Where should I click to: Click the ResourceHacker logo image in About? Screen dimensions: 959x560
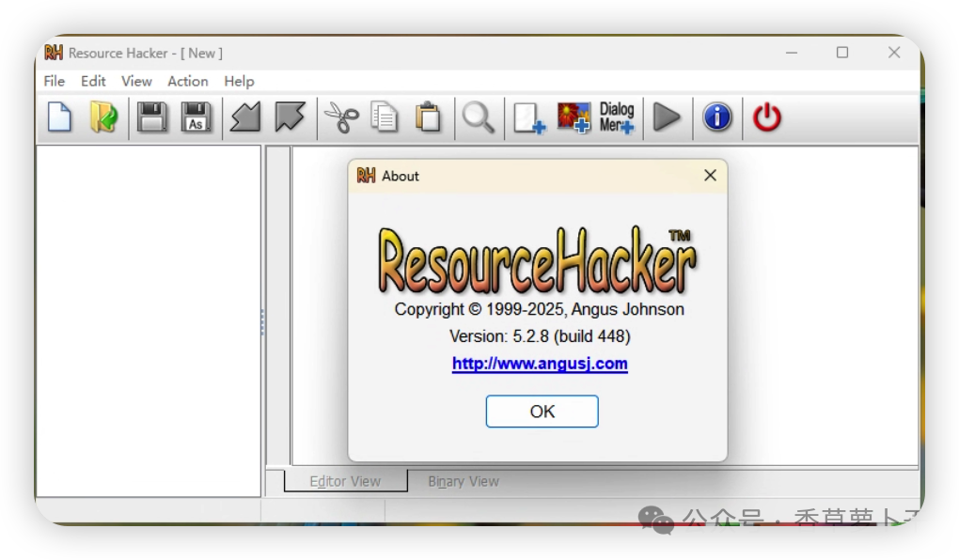(538, 260)
